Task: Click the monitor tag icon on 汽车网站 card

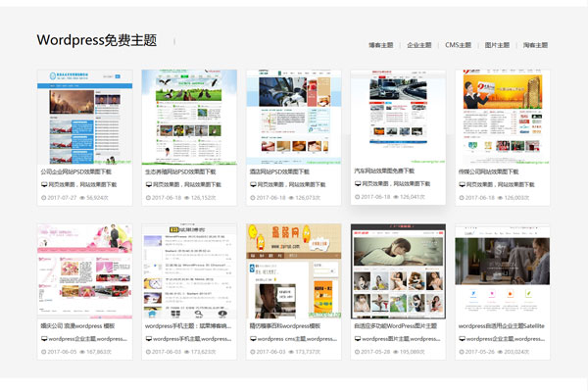Action: click(358, 183)
